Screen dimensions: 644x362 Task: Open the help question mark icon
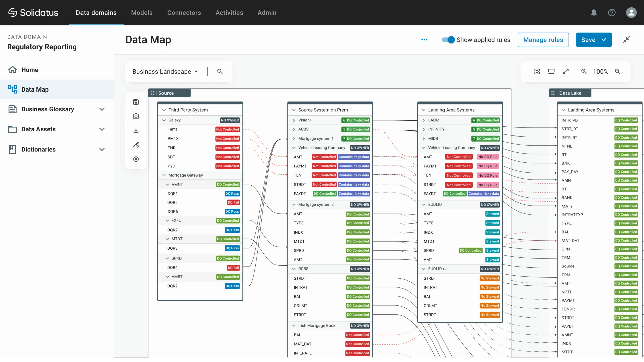612,13
